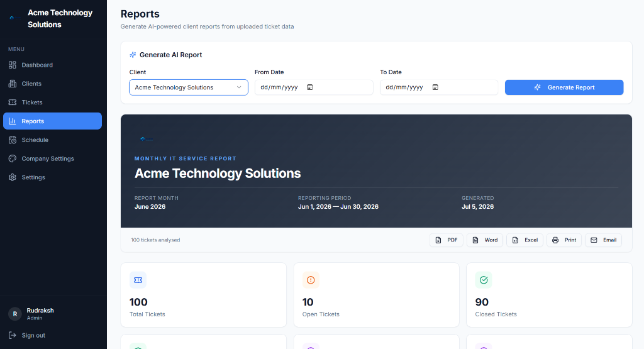Navigate to Tickets in the sidebar

[53, 102]
